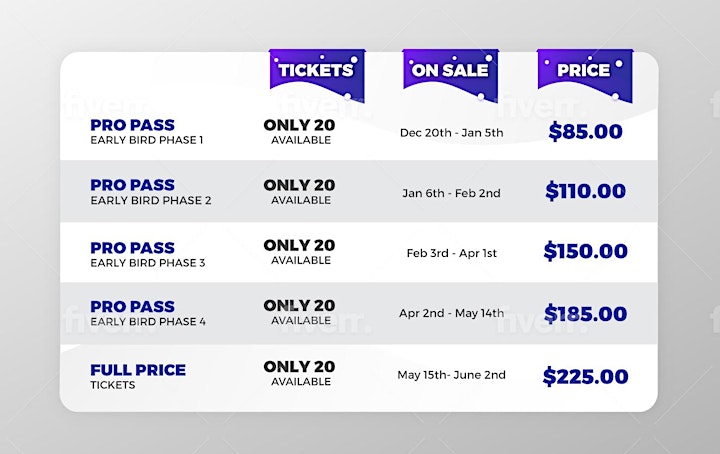
Task: Click the ON SALE purple banner header
Action: [450, 74]
